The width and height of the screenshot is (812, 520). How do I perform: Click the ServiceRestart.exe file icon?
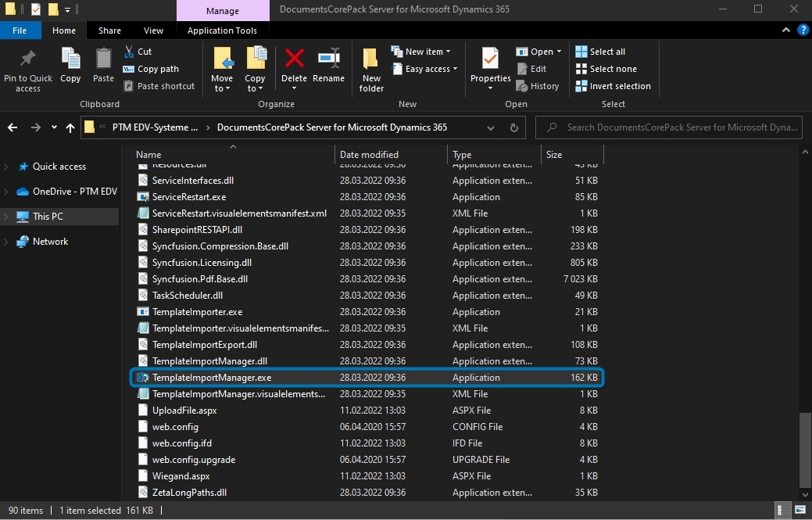143,197
